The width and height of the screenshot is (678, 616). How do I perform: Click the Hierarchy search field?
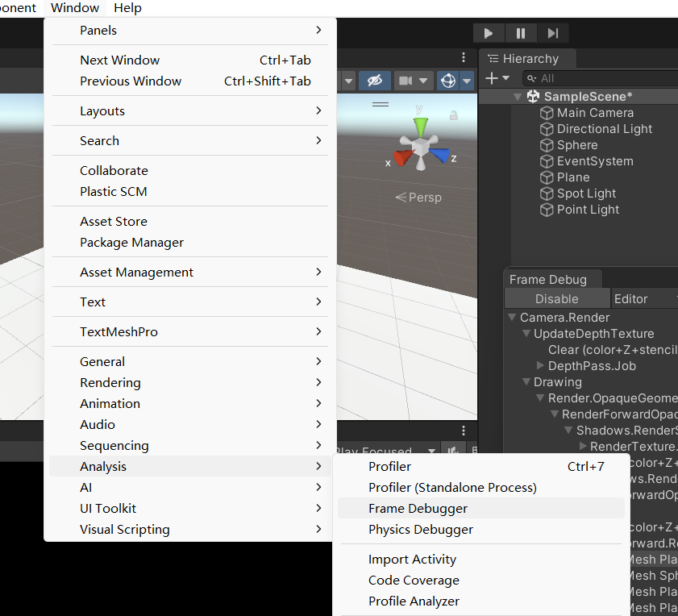[601, 78]
